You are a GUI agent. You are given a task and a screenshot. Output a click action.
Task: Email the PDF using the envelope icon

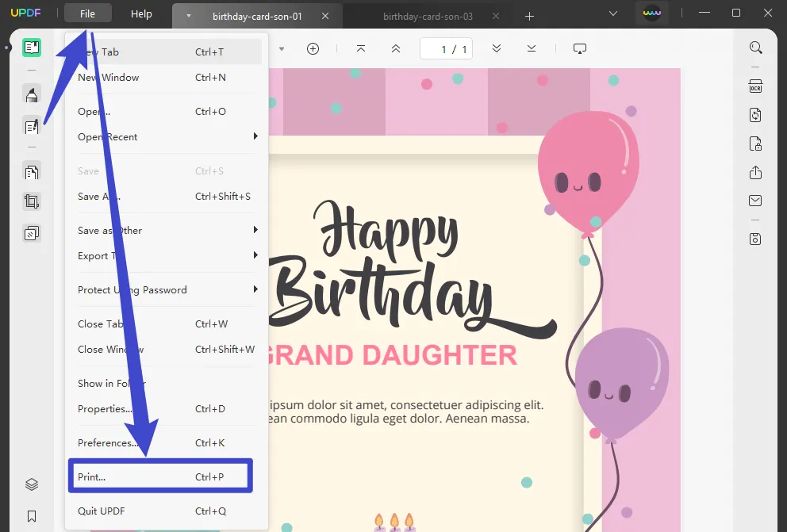point(755,200)
